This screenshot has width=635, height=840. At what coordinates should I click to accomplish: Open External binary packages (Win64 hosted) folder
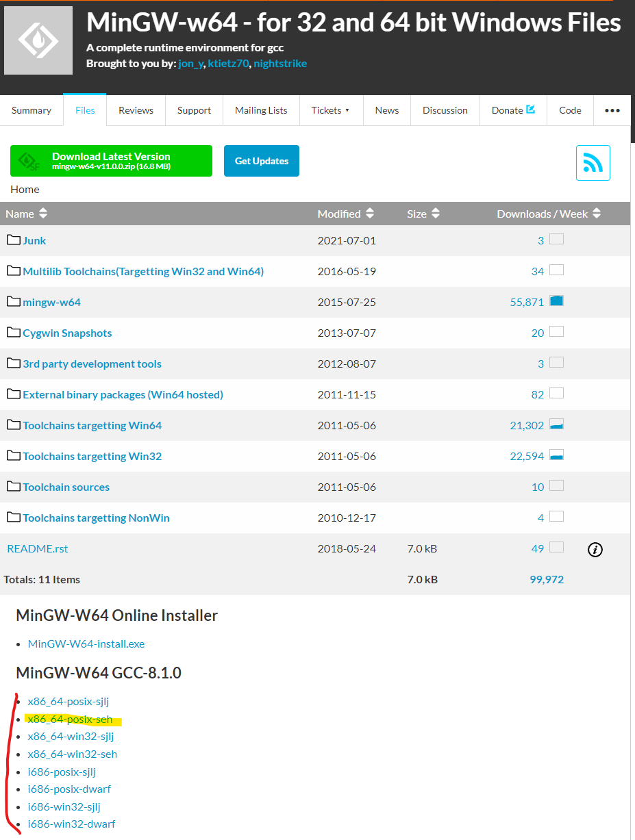click(123, 394)
